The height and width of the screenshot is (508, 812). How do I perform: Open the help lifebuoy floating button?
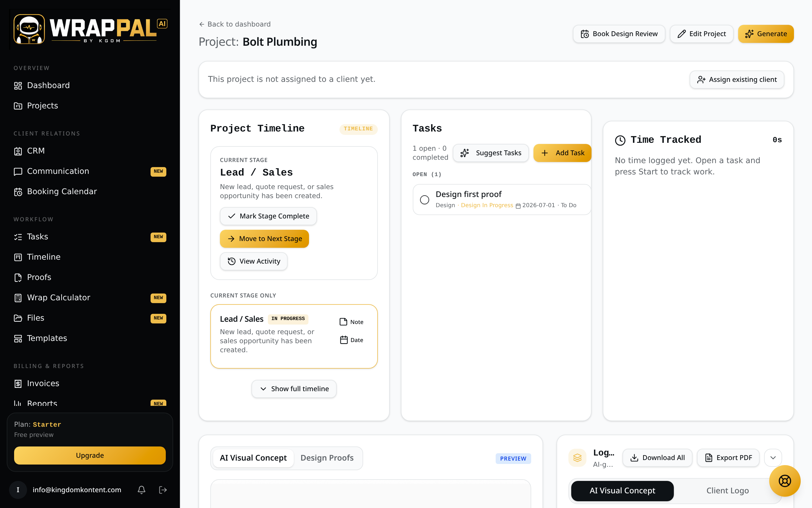pos(784,481)
